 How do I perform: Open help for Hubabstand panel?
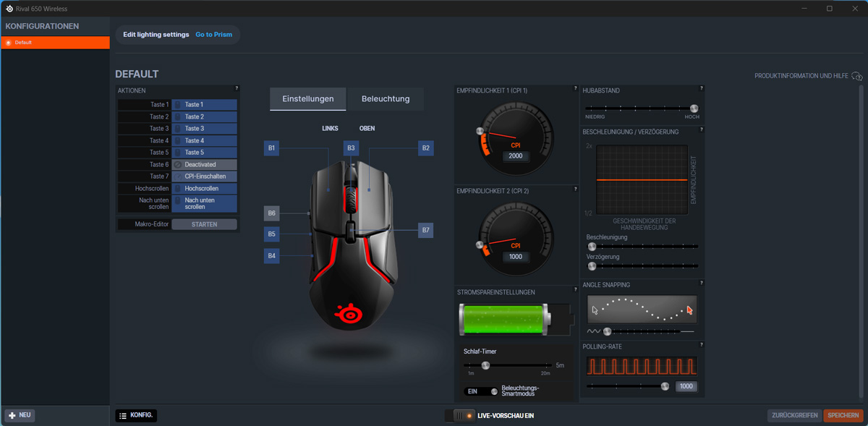[x=702, y=88]
